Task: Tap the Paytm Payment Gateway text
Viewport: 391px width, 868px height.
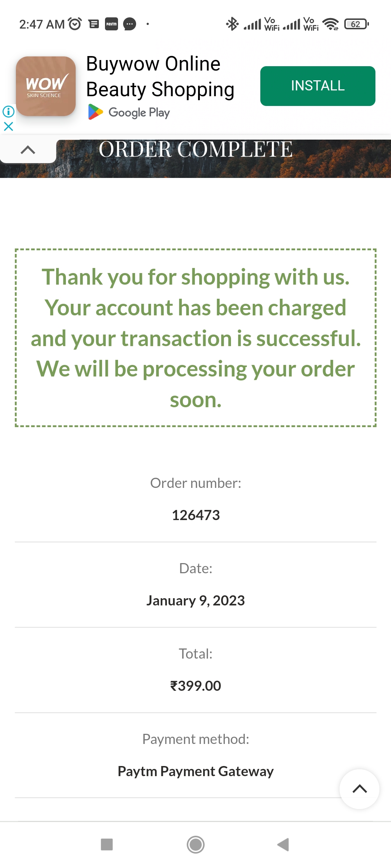Action: coord(195,771)
